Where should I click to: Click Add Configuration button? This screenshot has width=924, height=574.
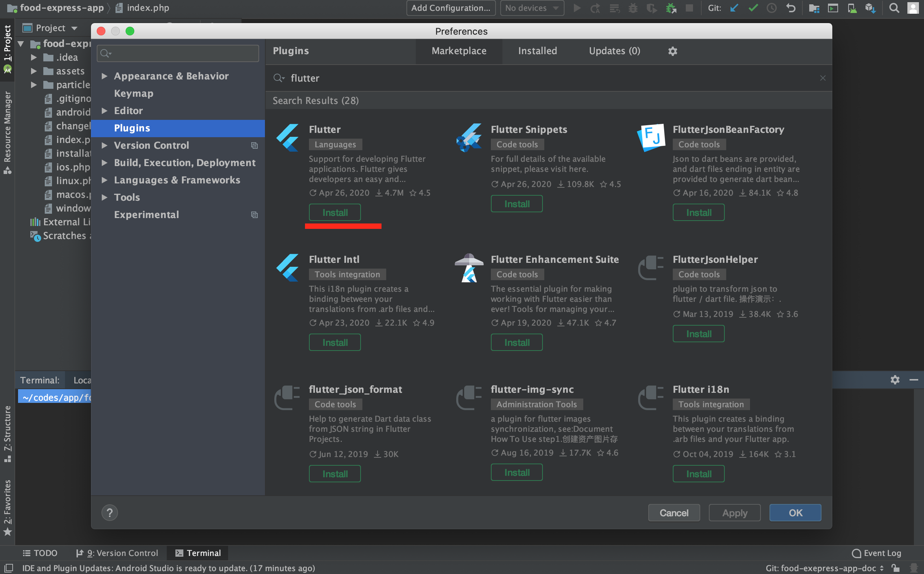pyautogui.click(x=451, y=8)
